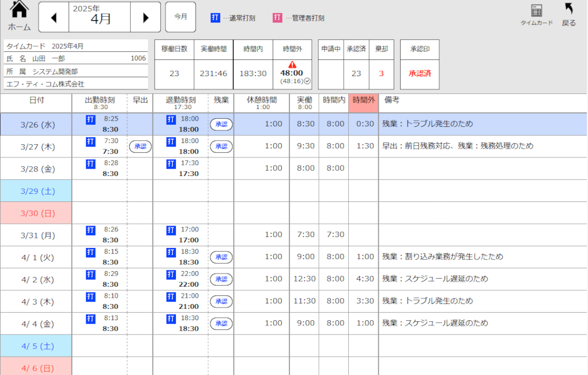This screenshot has width=588, height=375.
Task: Click the 時間外 column header
Action: pos(363,103)
